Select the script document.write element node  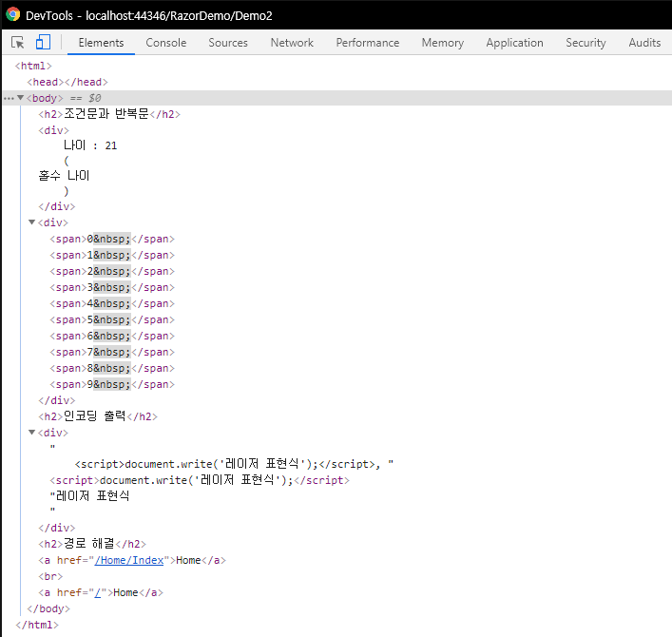point(200,480)
